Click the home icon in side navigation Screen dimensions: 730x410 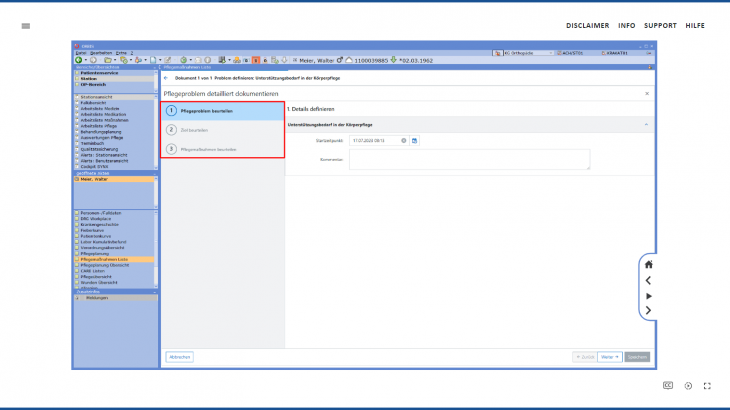(x=648, y=264)
